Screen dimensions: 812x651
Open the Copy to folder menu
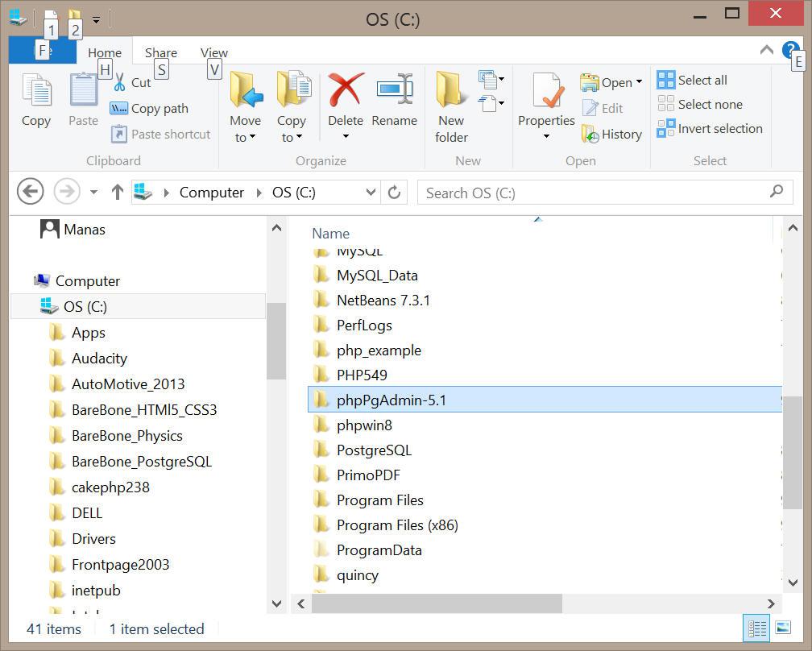[292, 107]
